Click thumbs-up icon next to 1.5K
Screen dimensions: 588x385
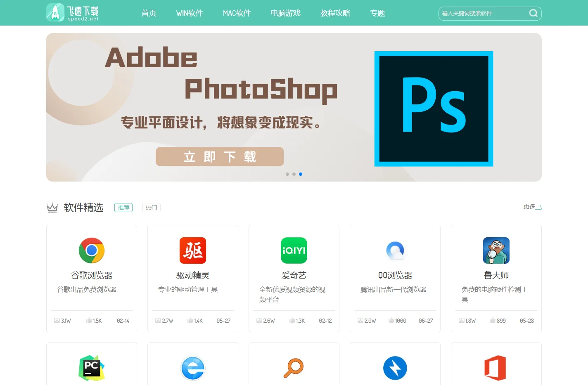click(x=89, y=320)
